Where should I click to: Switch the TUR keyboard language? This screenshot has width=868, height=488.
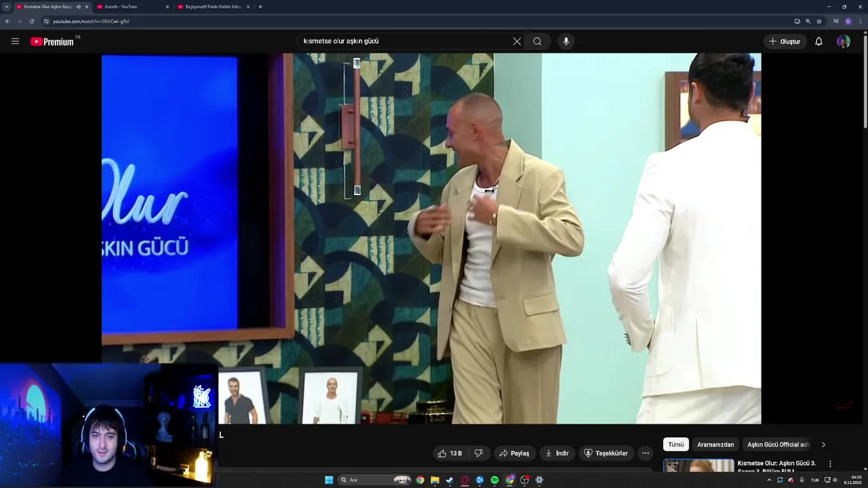point(815,480)
